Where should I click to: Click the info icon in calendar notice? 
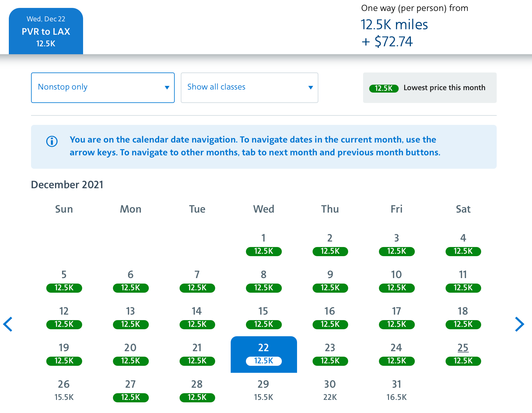(52, 141)
